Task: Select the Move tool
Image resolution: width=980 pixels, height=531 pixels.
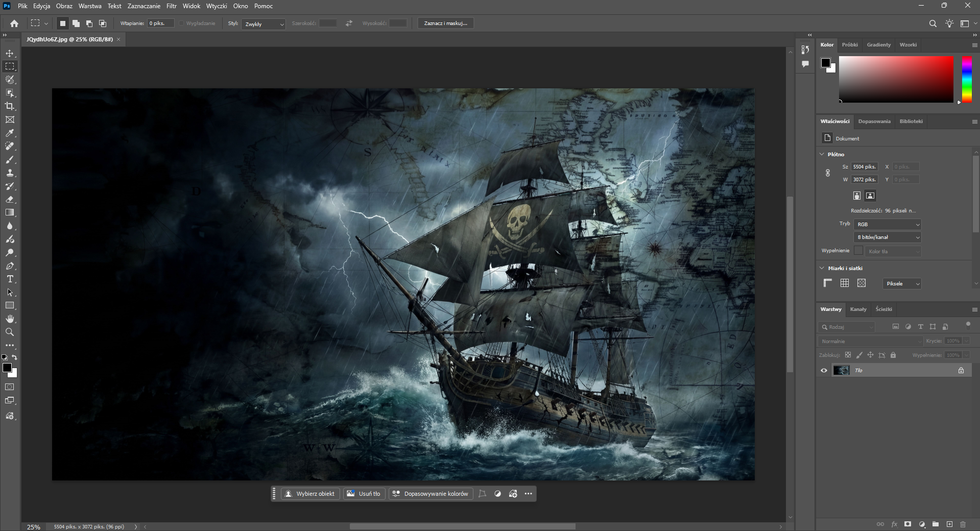Action: click(x=10, y=53)
